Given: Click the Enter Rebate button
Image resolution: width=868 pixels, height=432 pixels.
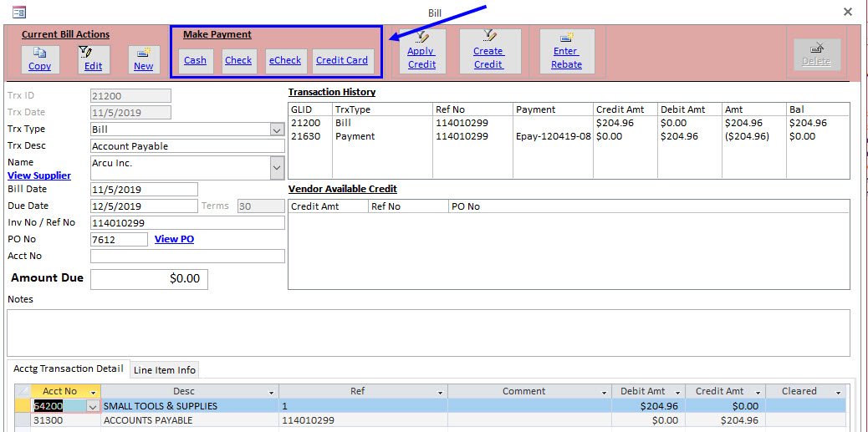Looking at the screenshot, I should 567,52.
